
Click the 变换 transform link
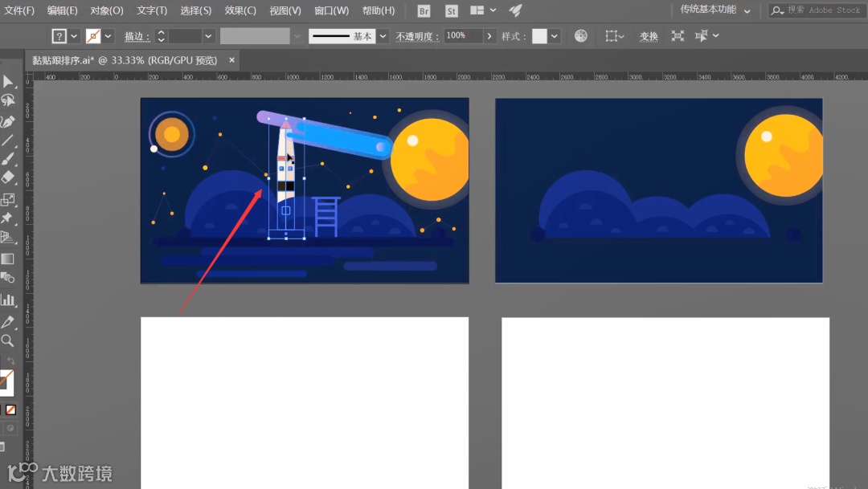649,36
